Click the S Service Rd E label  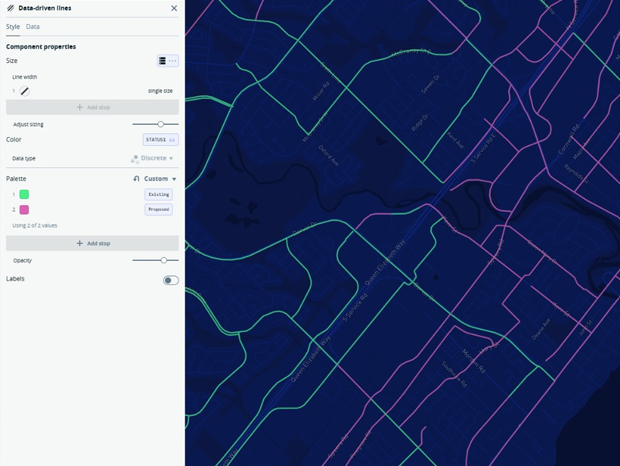point(483,148)
